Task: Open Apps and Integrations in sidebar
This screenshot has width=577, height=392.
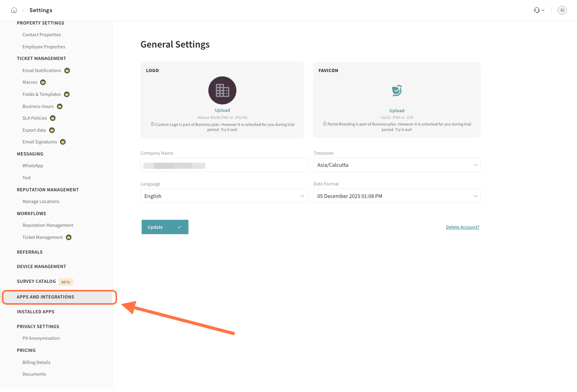Action: (x=45, y=297)
